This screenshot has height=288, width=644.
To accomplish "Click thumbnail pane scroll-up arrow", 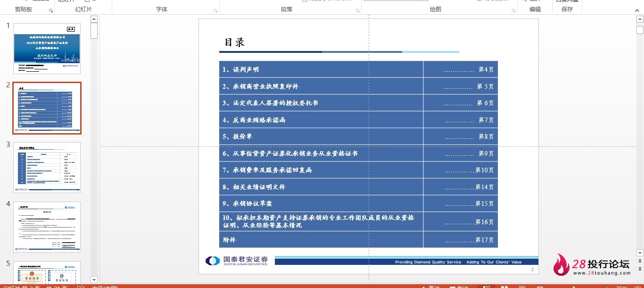I will pyautogui.click(x=94, y=19).
